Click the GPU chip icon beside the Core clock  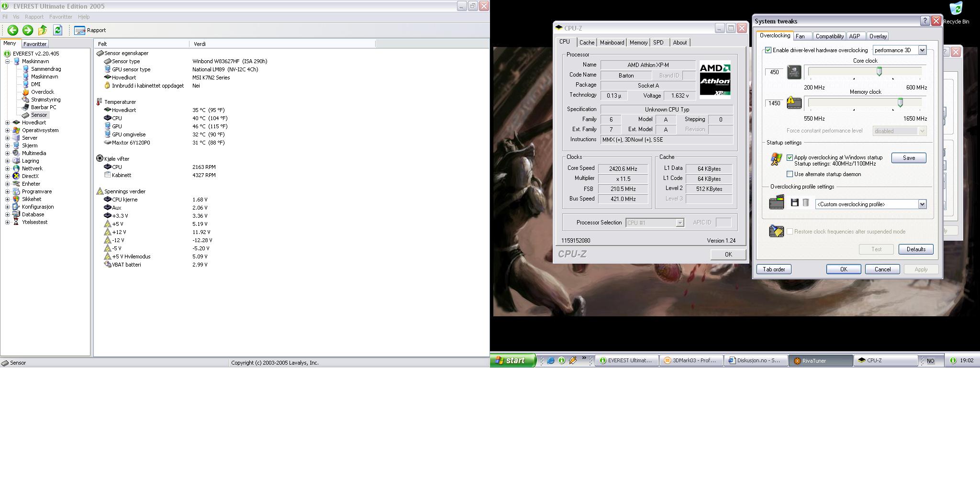[x=794, y=72]
